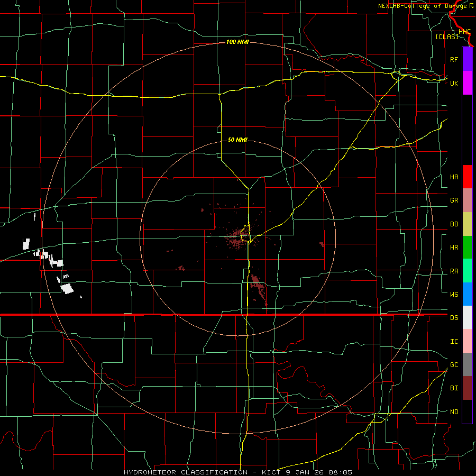Click the RF legend label
This screenshot has height=476, width=476.
454,59
